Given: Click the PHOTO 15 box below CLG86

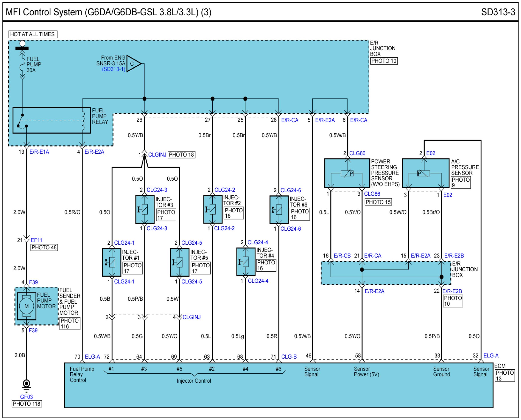Looking at the screenshot, I should pos(378,202).
